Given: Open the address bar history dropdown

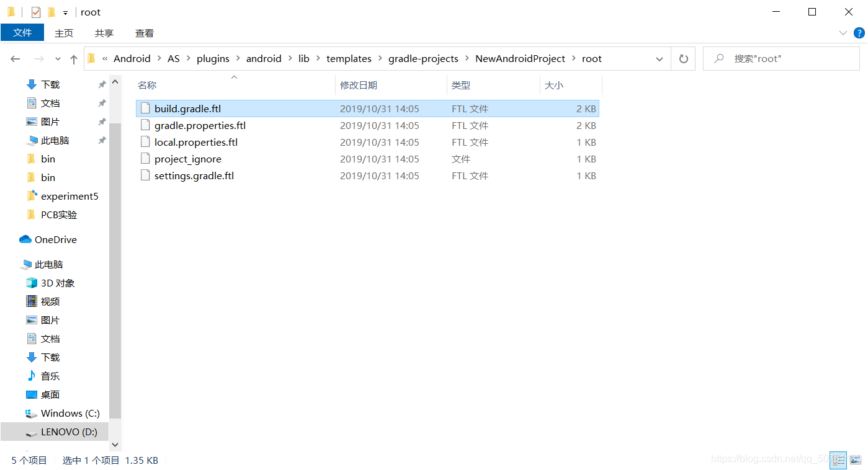Looking at the screenshot, I should pyautogui.click(x=660, y=59).
